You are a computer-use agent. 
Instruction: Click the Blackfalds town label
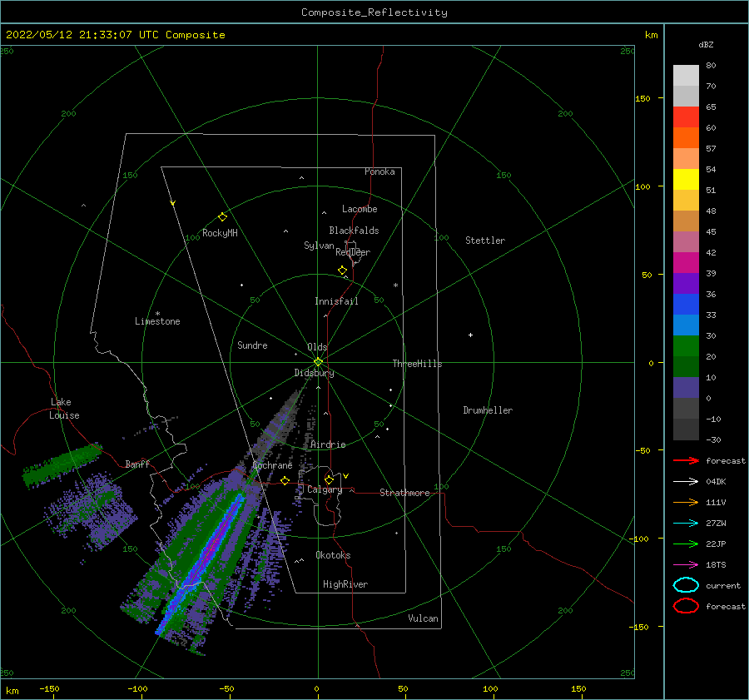[354, 231]
